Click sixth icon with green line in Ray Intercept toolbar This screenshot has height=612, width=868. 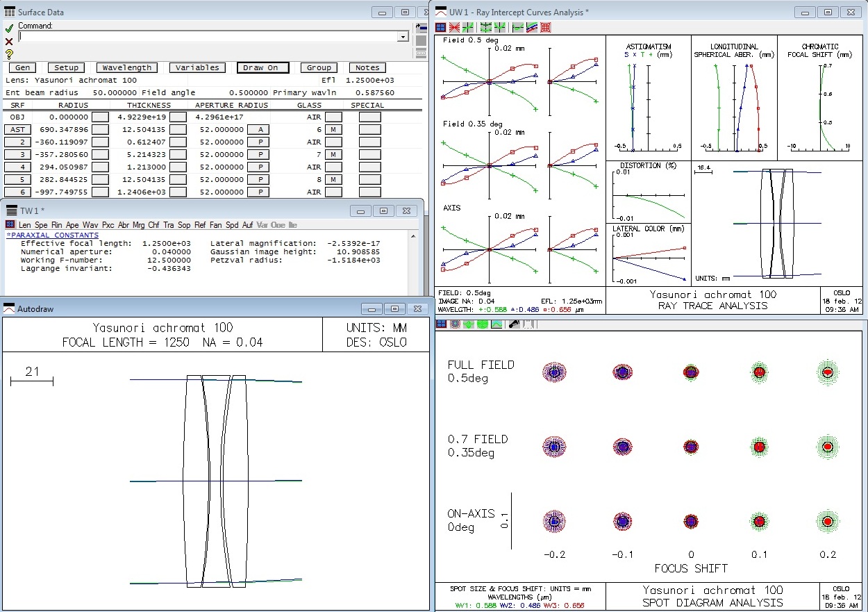(518, 28)
